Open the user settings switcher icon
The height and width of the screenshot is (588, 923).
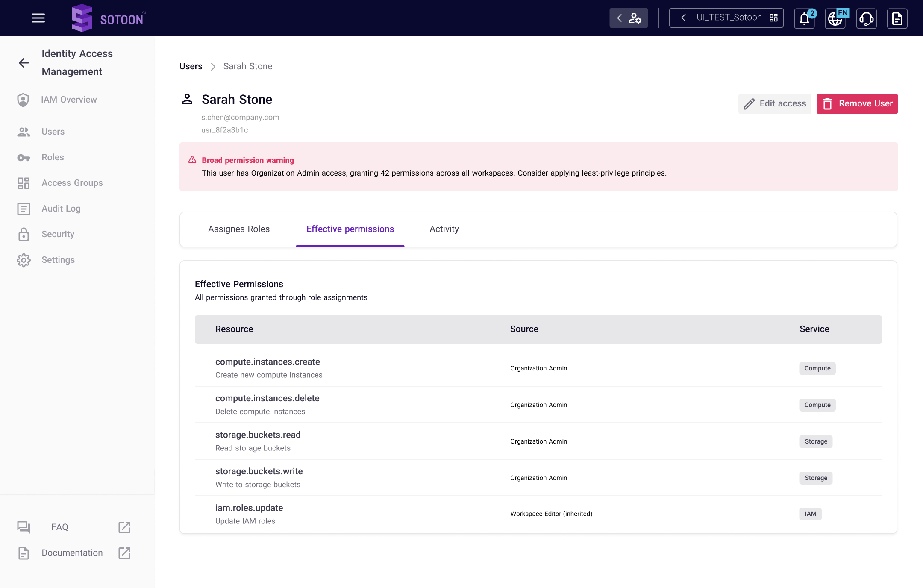point(629,18)
